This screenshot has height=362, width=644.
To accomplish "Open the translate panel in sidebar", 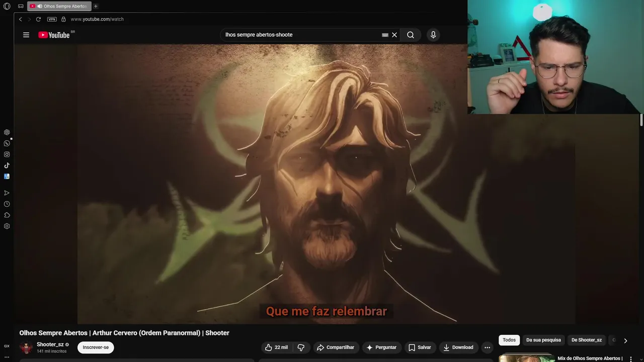I will click(x=7, y=176).
